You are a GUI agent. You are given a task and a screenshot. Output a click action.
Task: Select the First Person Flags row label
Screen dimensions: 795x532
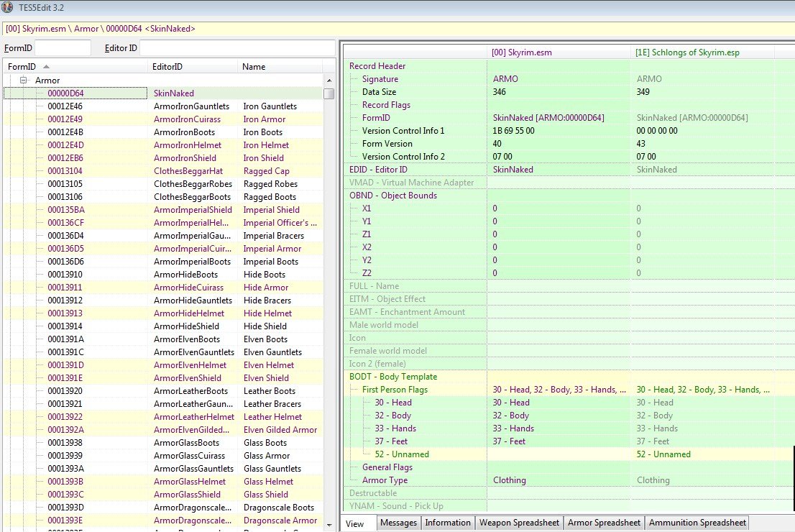(x=395, y=390)
